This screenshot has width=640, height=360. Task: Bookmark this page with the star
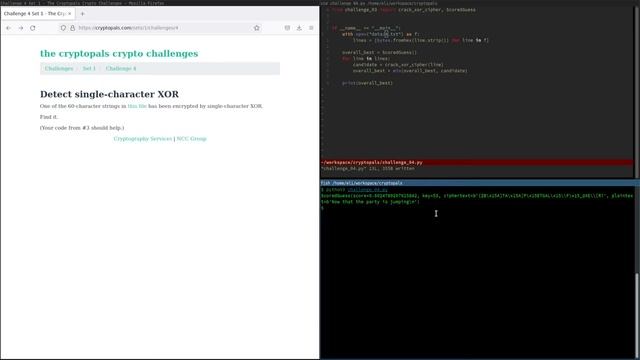pyautogui.click(x=257, y=28)
